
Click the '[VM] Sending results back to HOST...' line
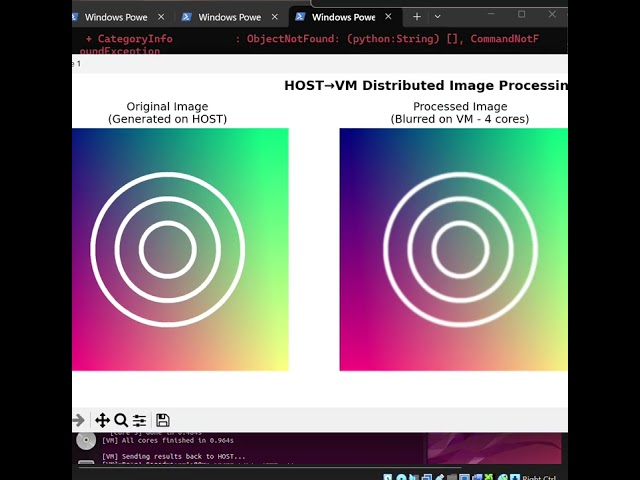174,456
